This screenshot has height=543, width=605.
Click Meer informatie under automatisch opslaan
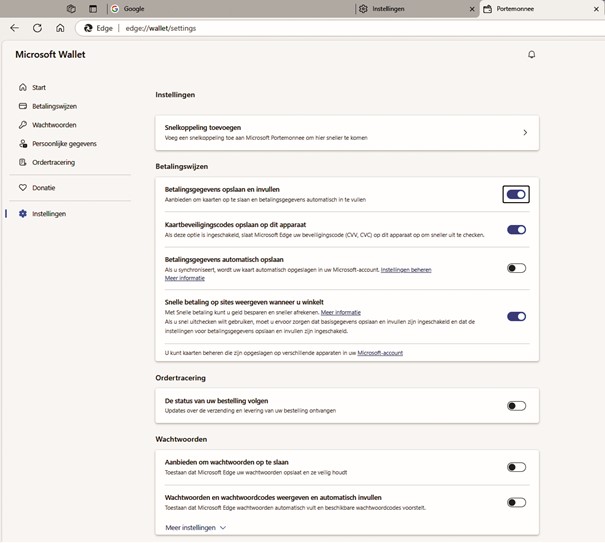184,278
